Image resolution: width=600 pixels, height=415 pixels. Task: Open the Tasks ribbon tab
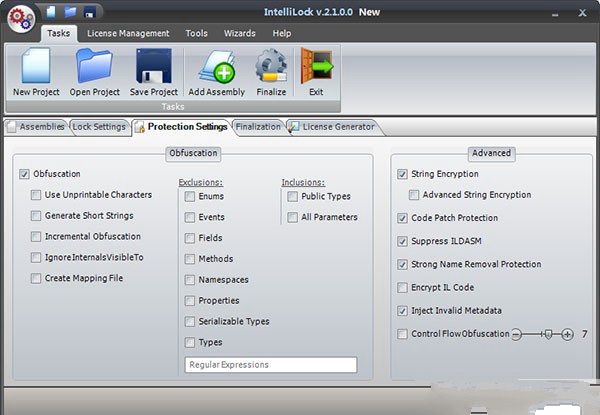pos(59,33)
